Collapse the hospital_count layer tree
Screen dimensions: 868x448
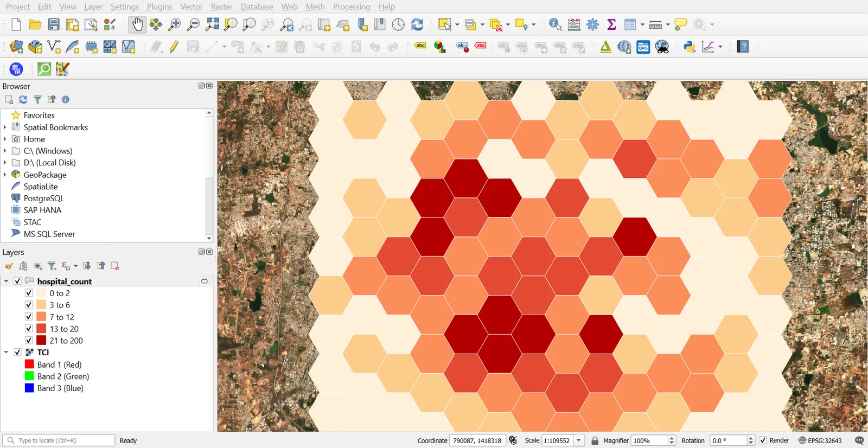click(6, 281)
